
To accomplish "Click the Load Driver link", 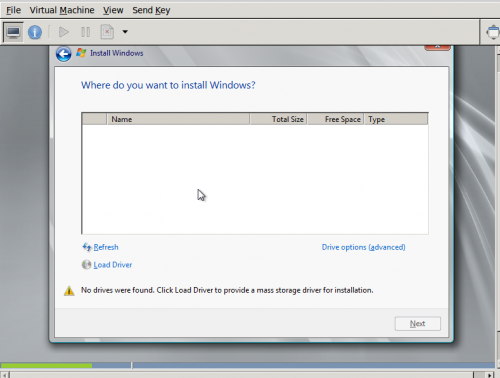I will pyautogui.click(x=113, y=265).
